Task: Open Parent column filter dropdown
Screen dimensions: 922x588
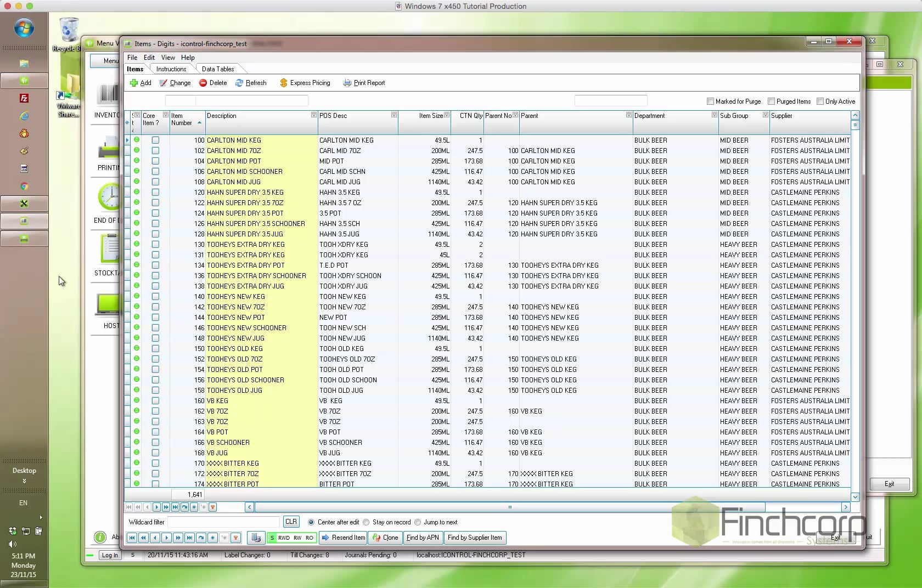Action: click(x=629, y=115)
